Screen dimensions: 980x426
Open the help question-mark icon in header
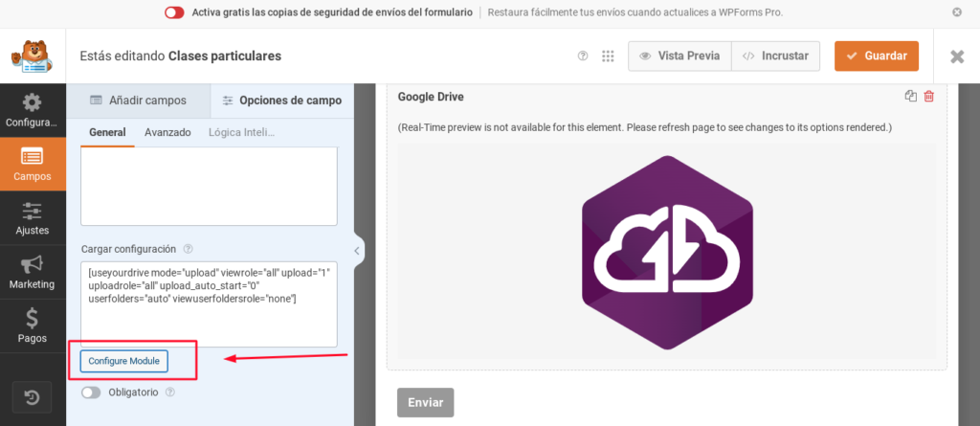583,56
